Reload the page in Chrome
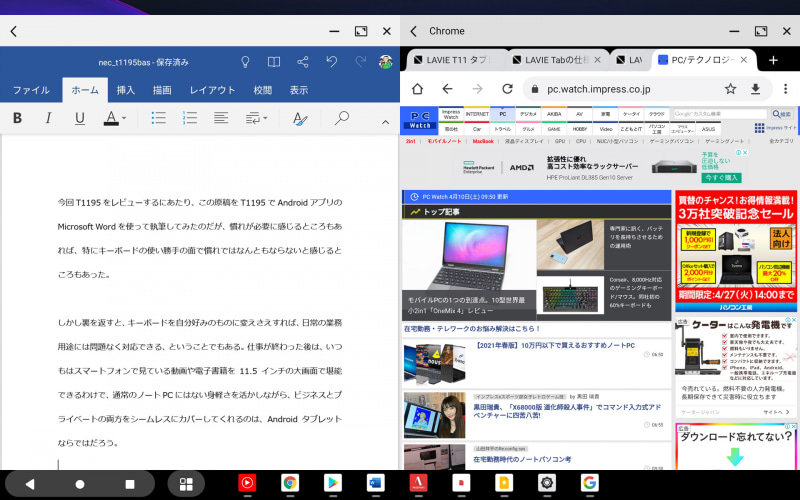The height and width of the screenshot is (500, 800). pyautogui.click(x=507, y=89)
